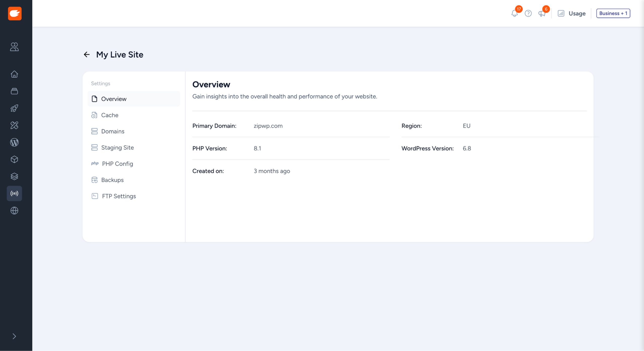This screenshot has width=644, height=351.
Task: Click the rocket icon in sidebar
Action: coord(14,108)
